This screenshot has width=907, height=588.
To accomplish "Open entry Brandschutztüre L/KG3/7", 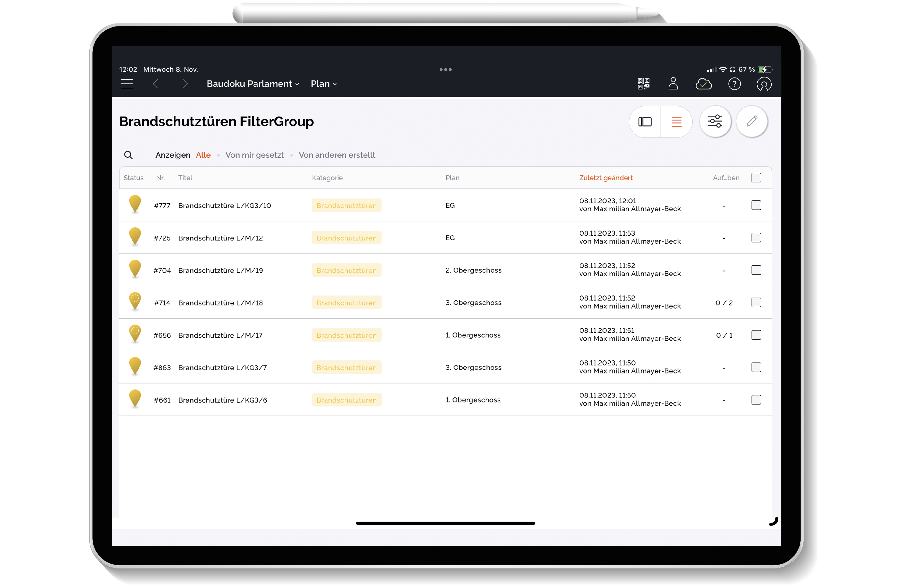I will tap(223, 368).
